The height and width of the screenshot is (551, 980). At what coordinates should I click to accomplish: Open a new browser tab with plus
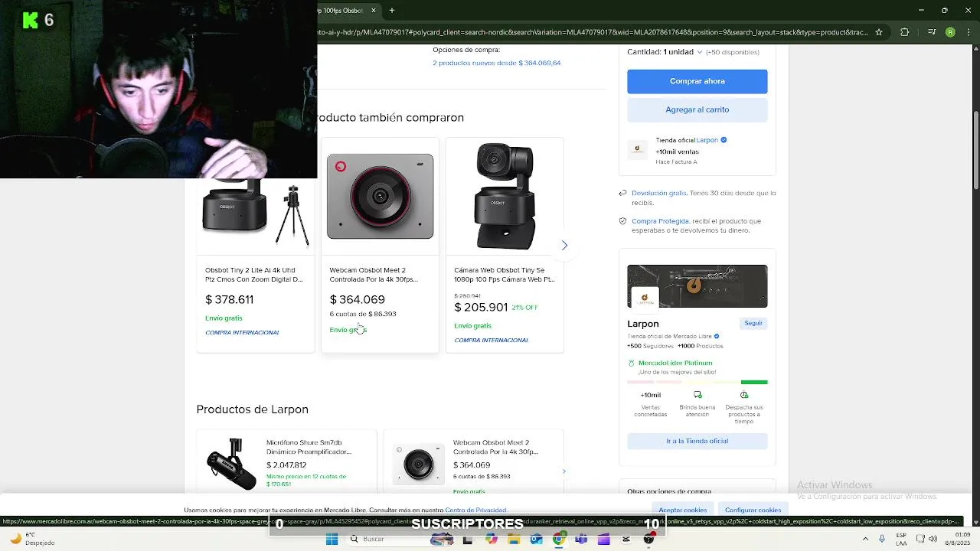(392, 11)
